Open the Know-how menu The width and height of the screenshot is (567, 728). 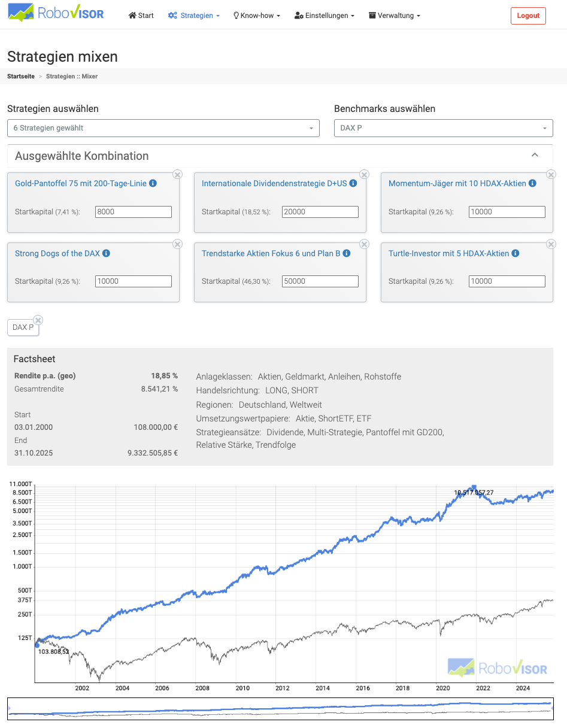(x=256, y=15)
